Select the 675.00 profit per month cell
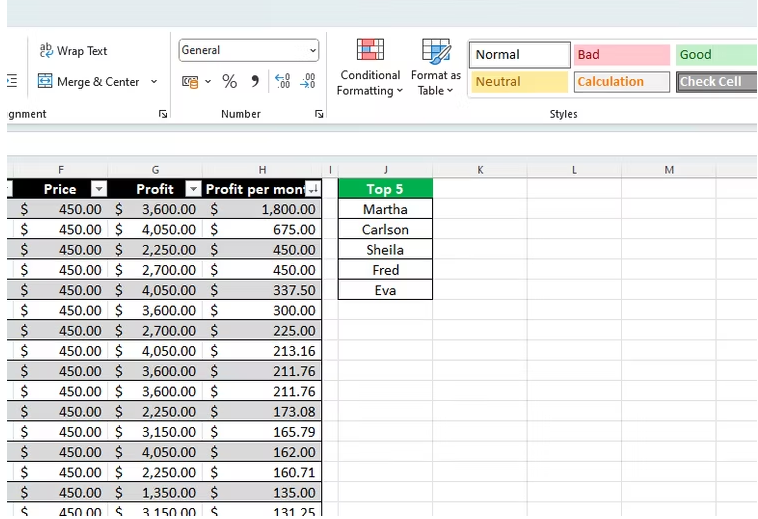Screen dimensions: 758x519 tap(262, 230)
